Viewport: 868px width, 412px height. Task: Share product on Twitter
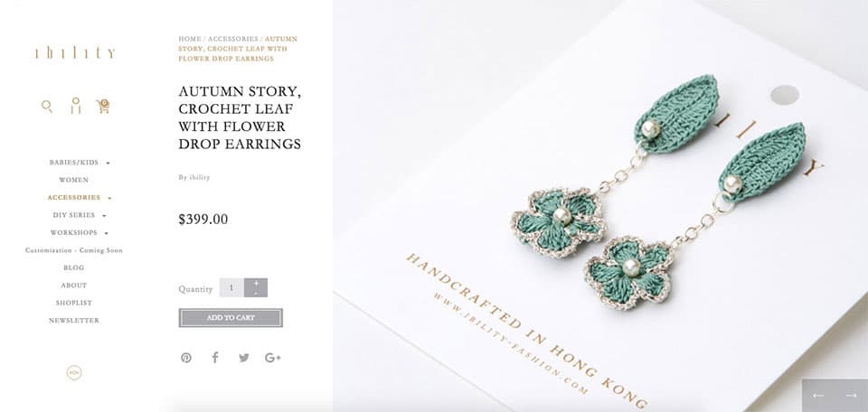(x=243, y=358)
